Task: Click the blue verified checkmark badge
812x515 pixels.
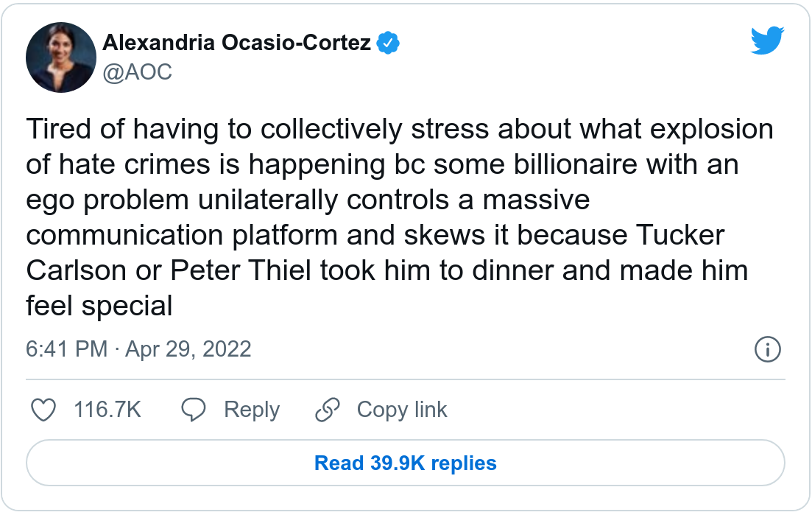Action: [x=388, y=43]
